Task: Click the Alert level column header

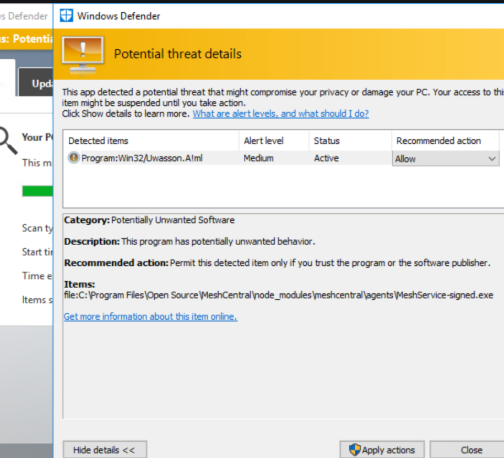Action: tap(274, 141)
